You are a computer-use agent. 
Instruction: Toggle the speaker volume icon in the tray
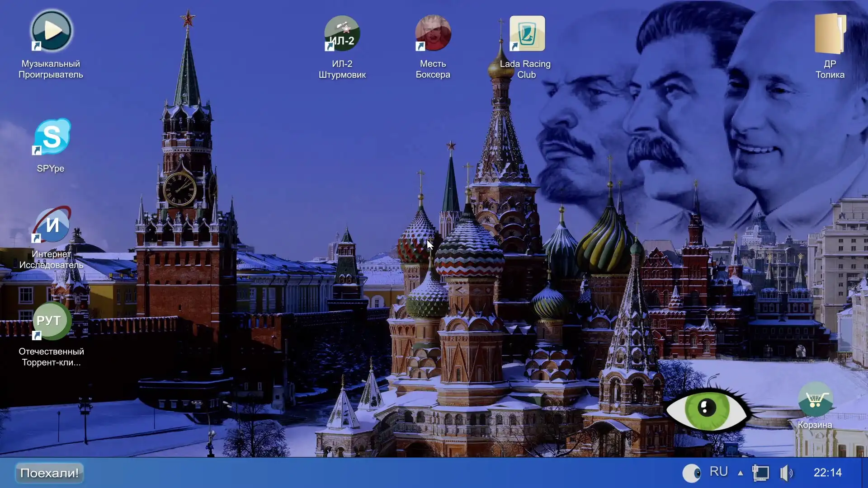click(786, 473)
